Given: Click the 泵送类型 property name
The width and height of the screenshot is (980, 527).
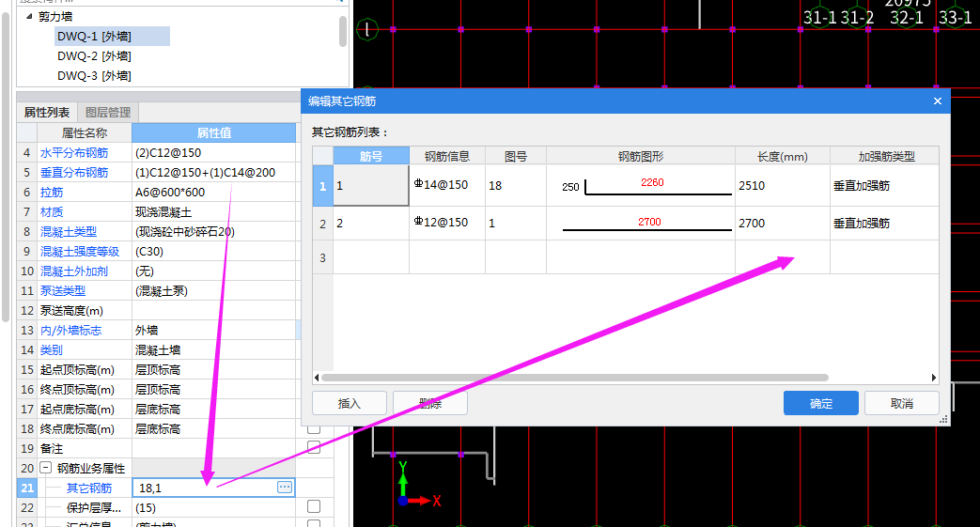Looking at the screenshot, I should pos(63,290).
